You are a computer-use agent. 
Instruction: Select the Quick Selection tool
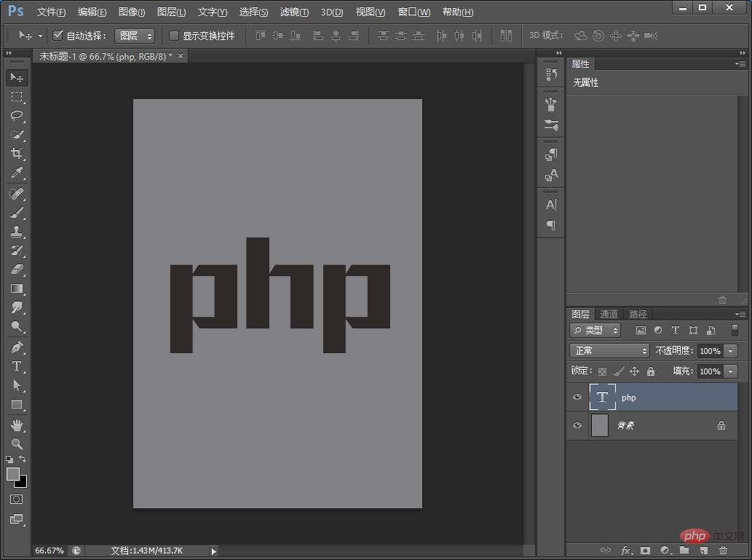pyautogui.click(x=17, y=135)
